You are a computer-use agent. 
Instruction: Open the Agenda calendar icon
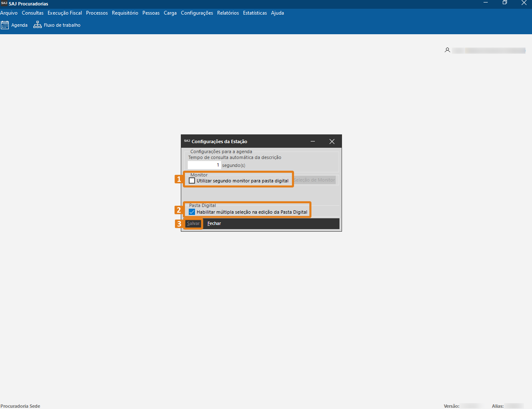pyautogui.click(x=5, y=25)
